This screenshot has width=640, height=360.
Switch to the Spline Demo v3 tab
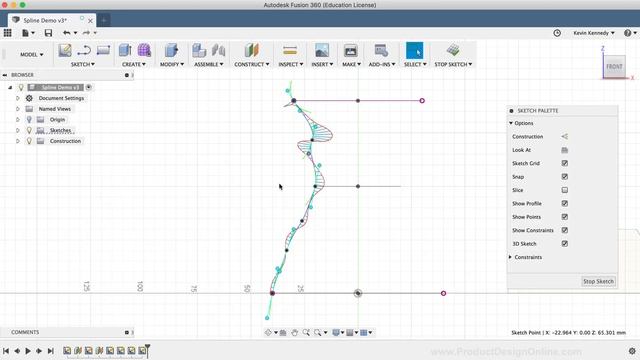(45, 20)
